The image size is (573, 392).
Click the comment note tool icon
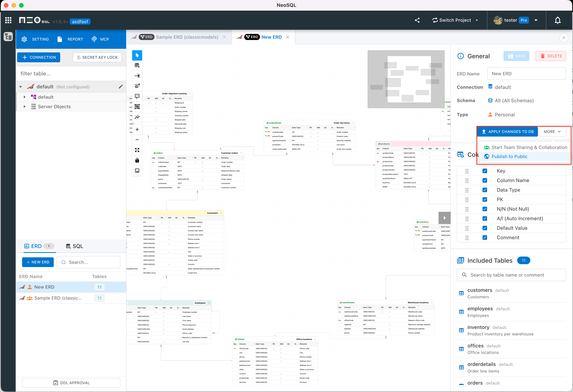click(x=137, y=96)
